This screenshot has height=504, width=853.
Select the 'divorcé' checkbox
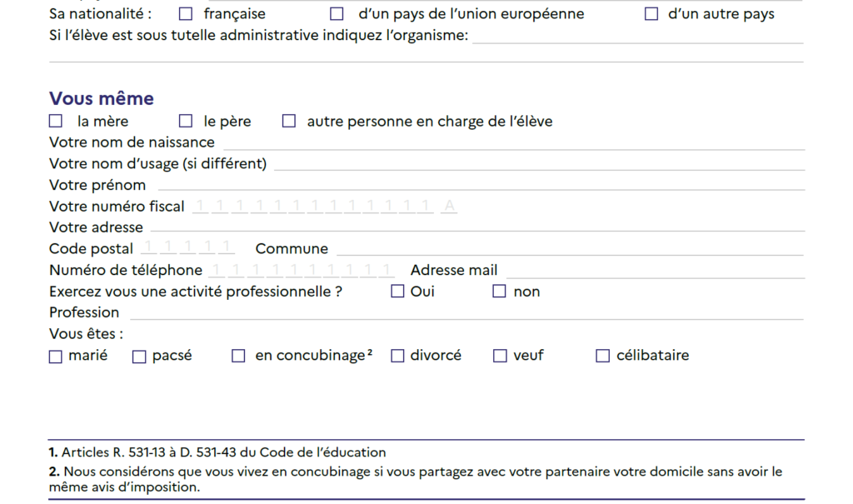pyautogui.click(x=397, y=356)
